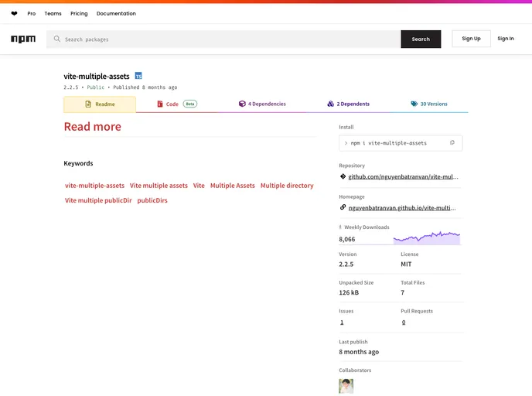The height and width of the screenshot is (396, 532).
Task: Open the pull requests count link 0
Action: pos(404,323)
